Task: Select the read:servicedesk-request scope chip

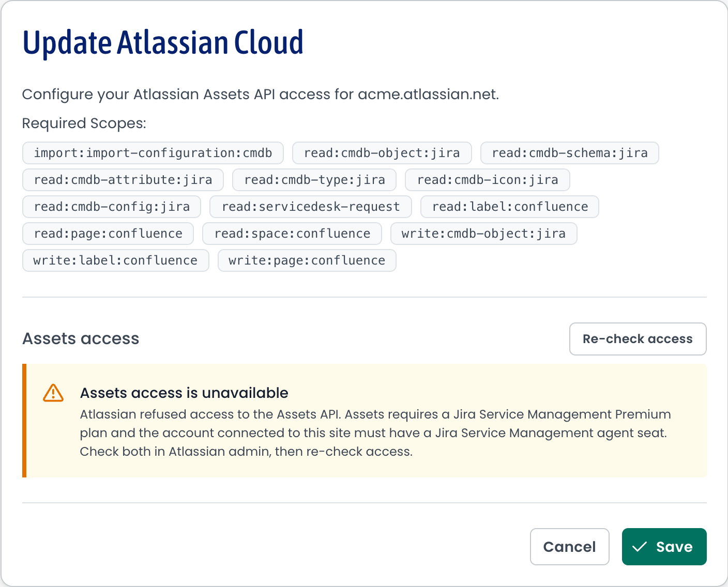Action: coord(311,207)
